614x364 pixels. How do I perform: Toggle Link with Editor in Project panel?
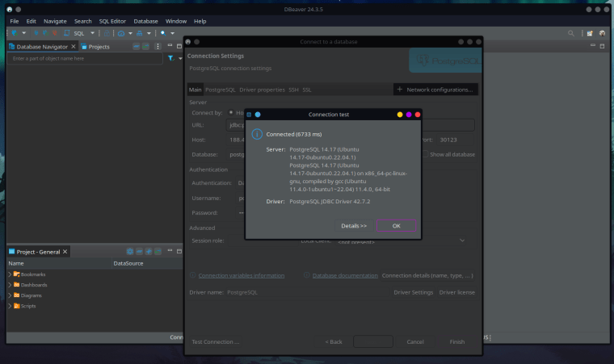[158, 252]
